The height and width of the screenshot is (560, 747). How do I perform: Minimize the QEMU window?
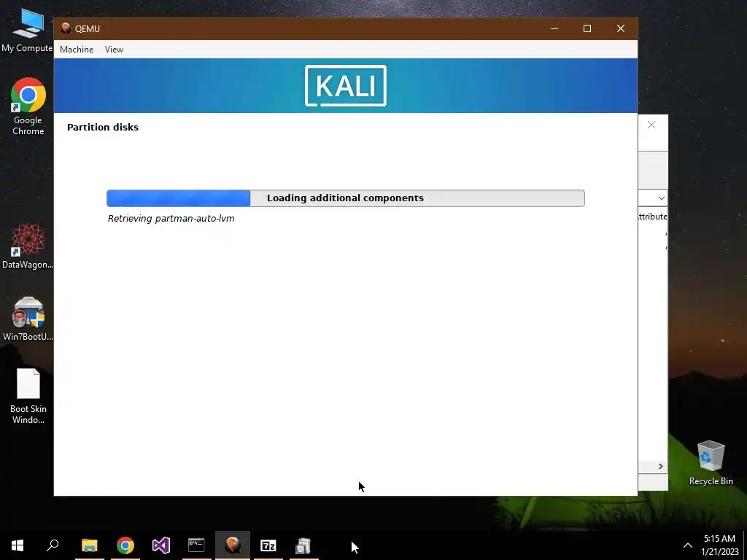coord(554,28)
